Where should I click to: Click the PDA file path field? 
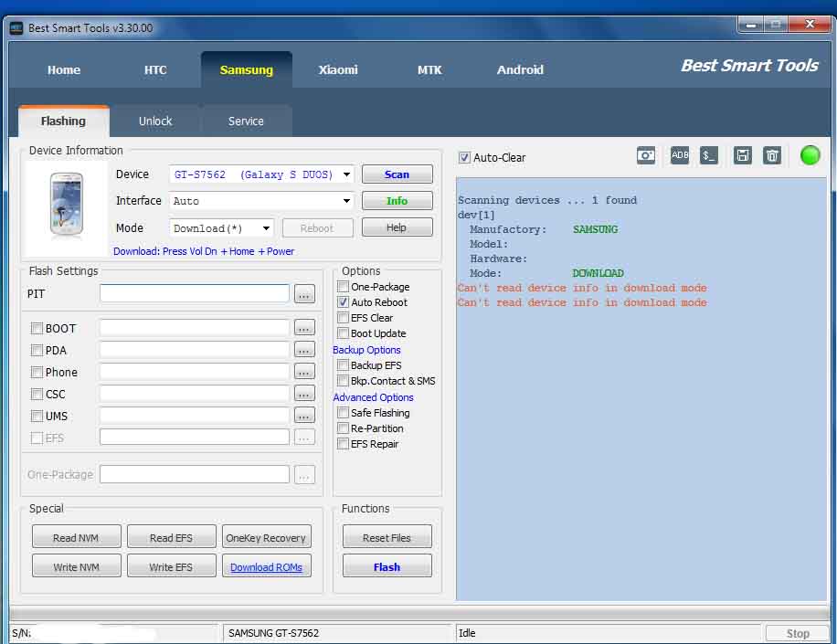click(195, 350)
